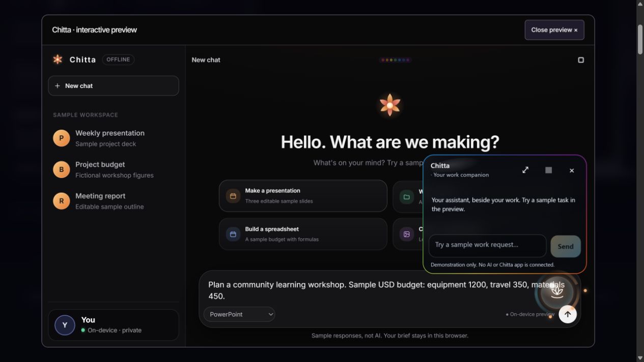The height and width of the screenshot is (362, 644).
Task: Open the Weekly presentation workspace item
Action: click(114, 138)
